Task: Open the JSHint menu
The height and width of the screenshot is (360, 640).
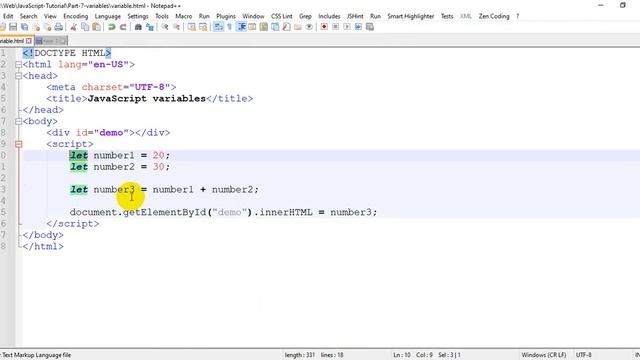Action: (x=355, y=16)
